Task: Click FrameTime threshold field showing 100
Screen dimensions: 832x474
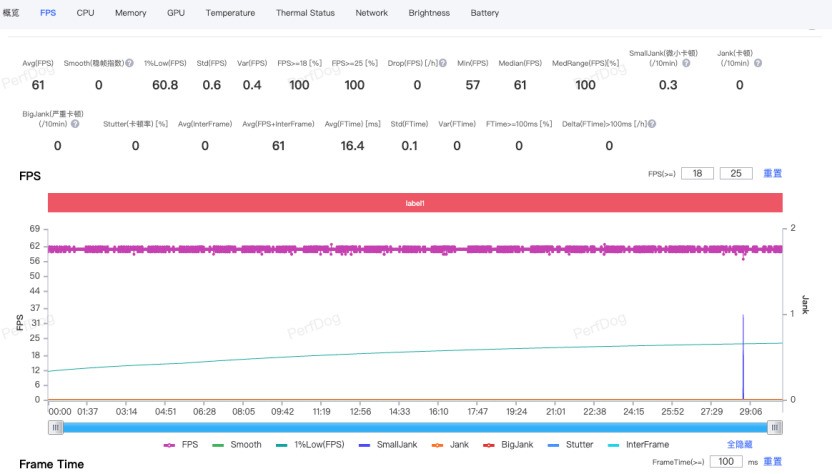Action: pos(726,462)
